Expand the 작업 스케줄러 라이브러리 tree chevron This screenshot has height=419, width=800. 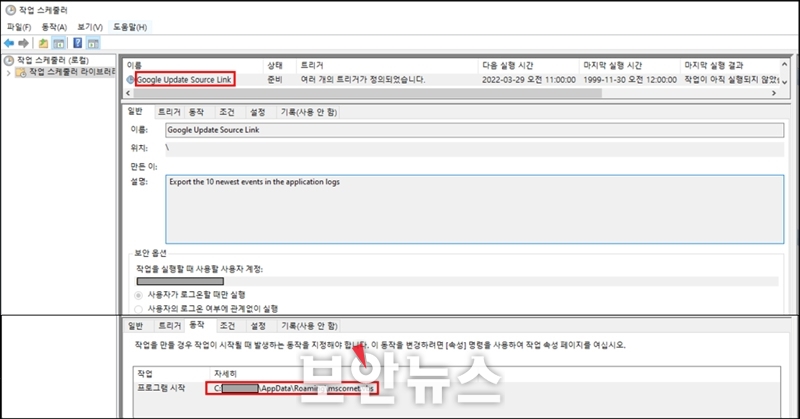8,72
